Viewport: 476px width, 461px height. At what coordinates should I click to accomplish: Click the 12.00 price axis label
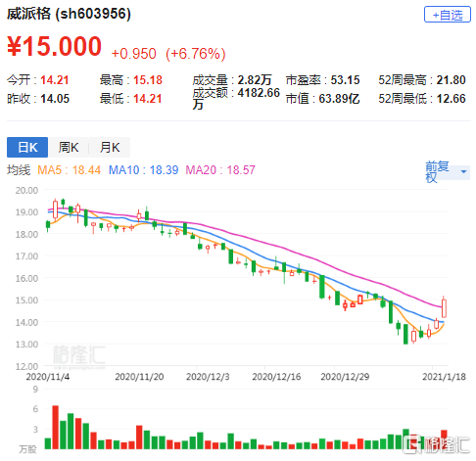point(26,366)
